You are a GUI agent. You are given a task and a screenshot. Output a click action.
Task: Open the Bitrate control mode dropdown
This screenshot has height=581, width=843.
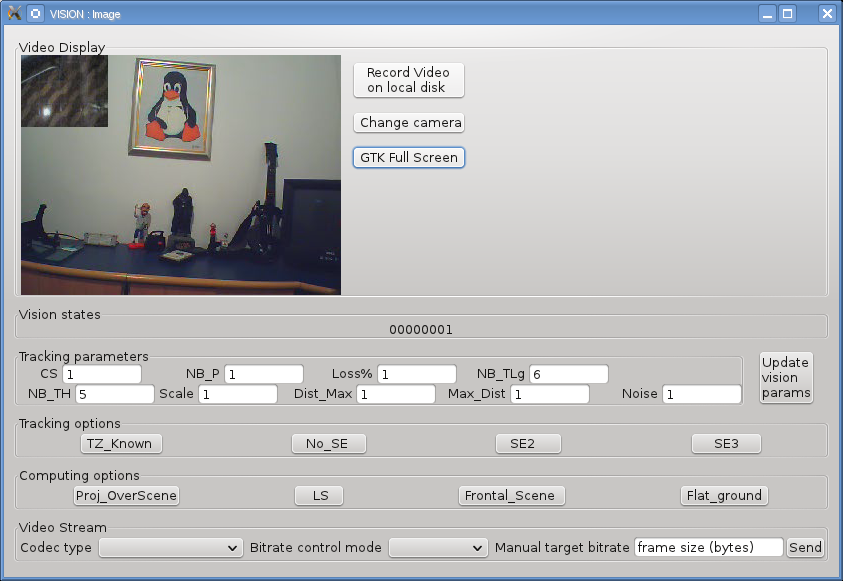[x=438, y=548]
